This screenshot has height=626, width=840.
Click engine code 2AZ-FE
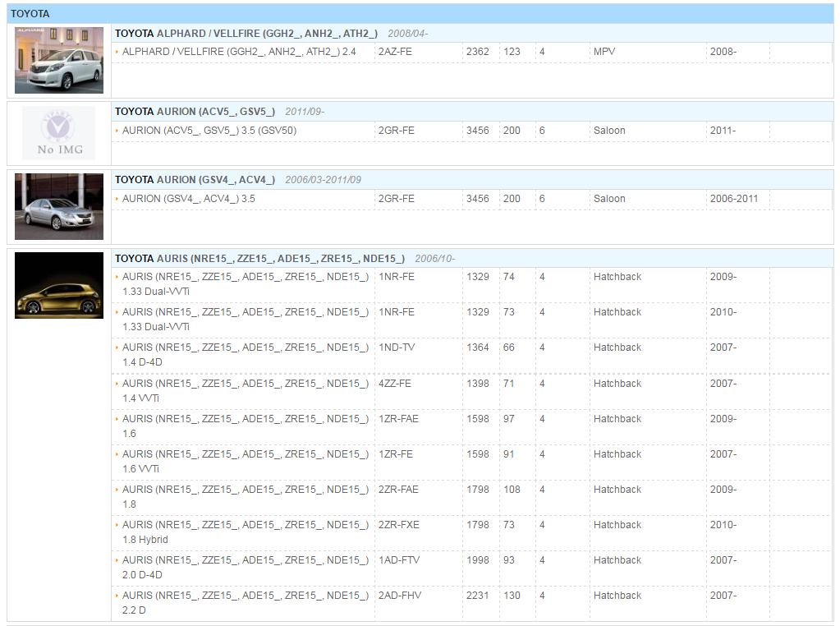[395, 52]
